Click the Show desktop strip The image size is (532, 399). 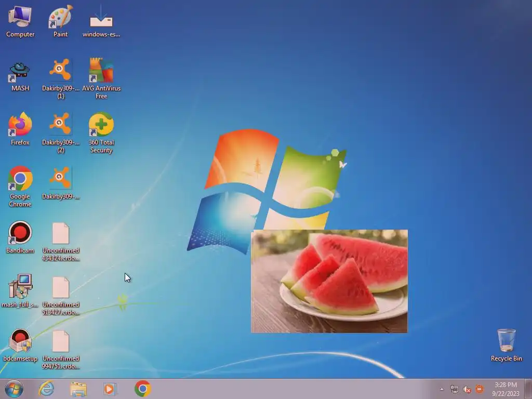(x=528, y=389)
